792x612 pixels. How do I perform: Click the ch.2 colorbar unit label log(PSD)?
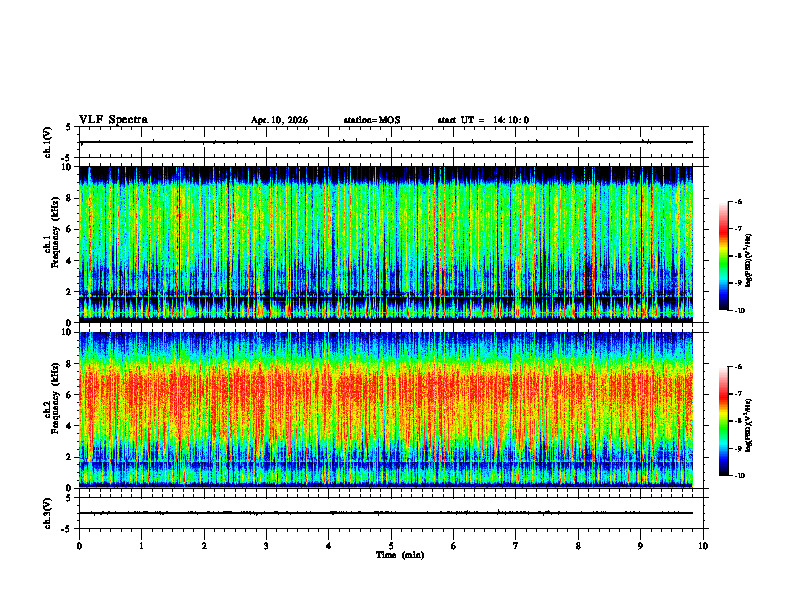[748, 425]
